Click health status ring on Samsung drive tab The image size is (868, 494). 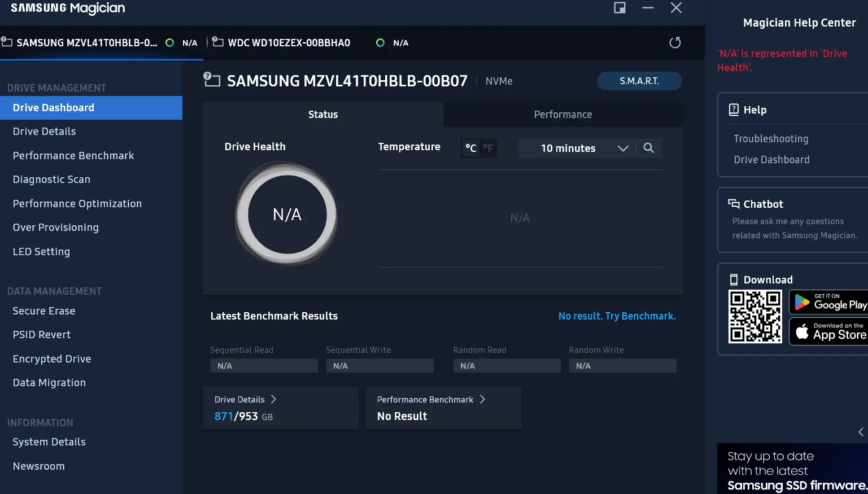pyautogui.click(x=169, y=43)
